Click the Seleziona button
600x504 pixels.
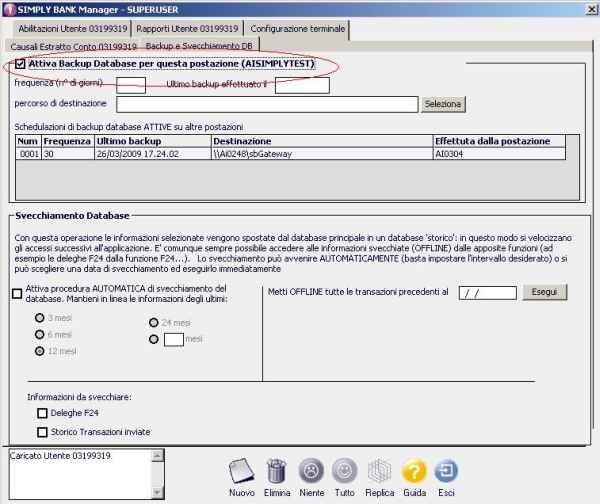pos(443,104)
